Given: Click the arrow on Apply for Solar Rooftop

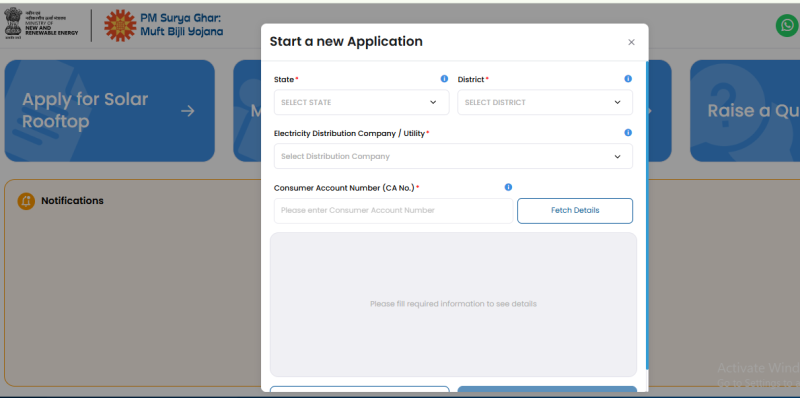Looking at the screenshot, I should tap(188, 111).
